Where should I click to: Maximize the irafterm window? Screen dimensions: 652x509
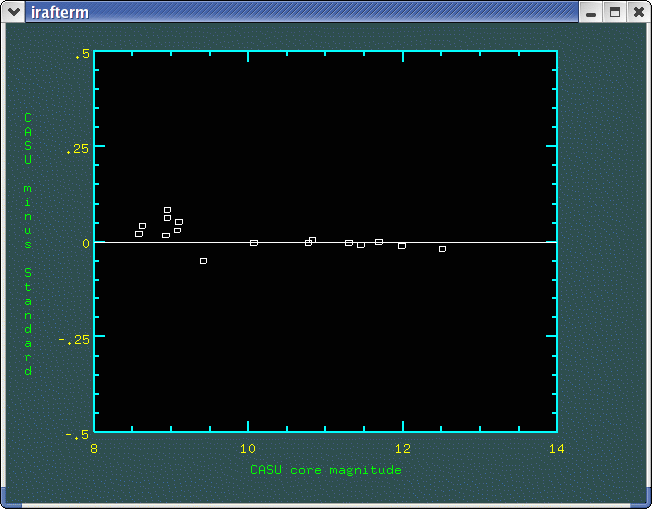click(615, 12)
